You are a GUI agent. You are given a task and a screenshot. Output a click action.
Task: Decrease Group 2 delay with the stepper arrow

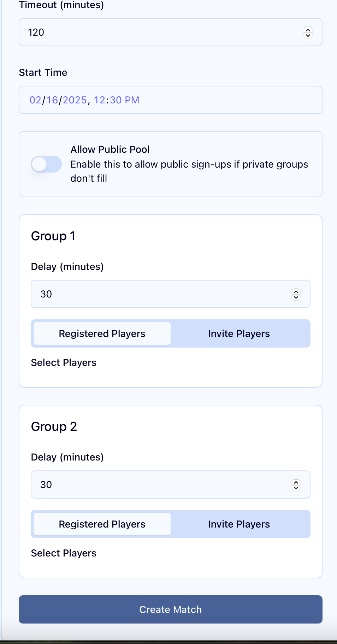coord(296,487)
